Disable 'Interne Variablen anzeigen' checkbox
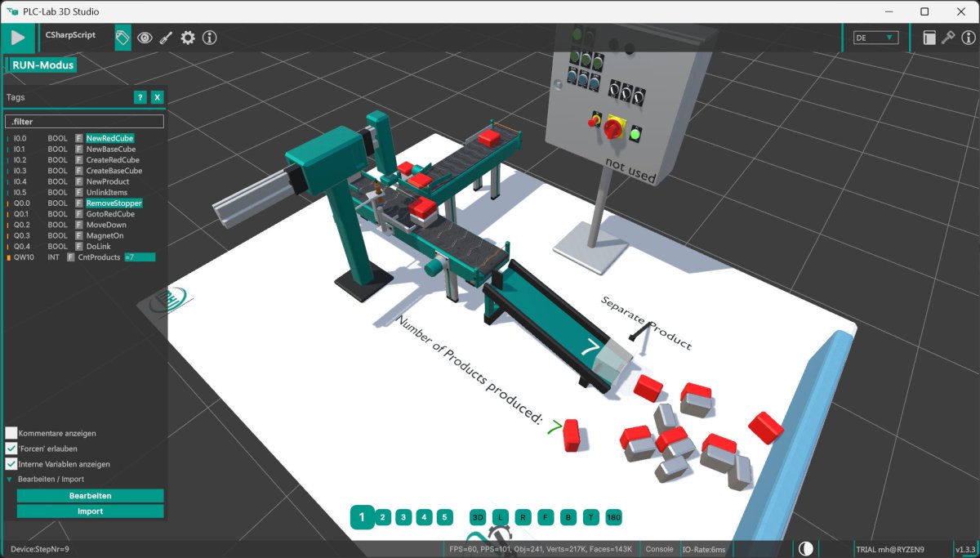The image size is (980, 558). 11,464
